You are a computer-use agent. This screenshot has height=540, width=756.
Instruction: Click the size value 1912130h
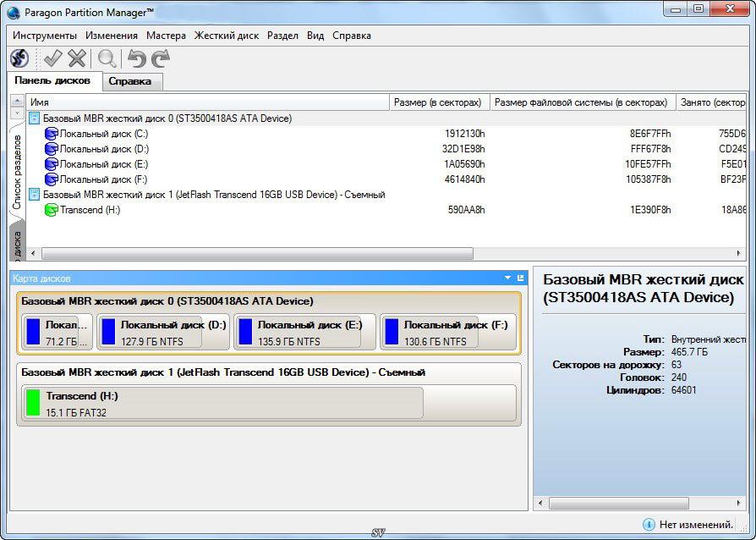point(465,134)
